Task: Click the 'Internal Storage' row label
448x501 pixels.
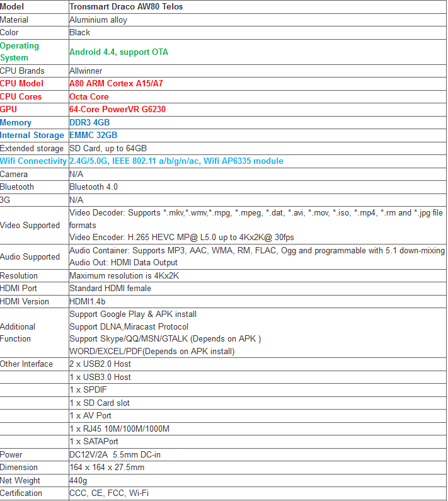Action: point(32,135)
